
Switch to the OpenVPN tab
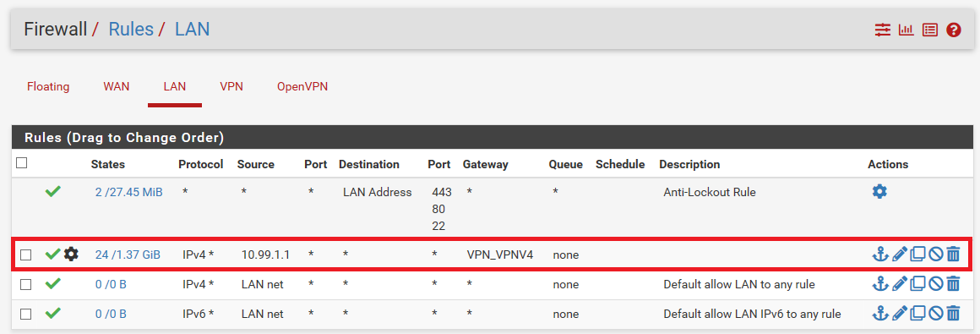pos(302,87)
